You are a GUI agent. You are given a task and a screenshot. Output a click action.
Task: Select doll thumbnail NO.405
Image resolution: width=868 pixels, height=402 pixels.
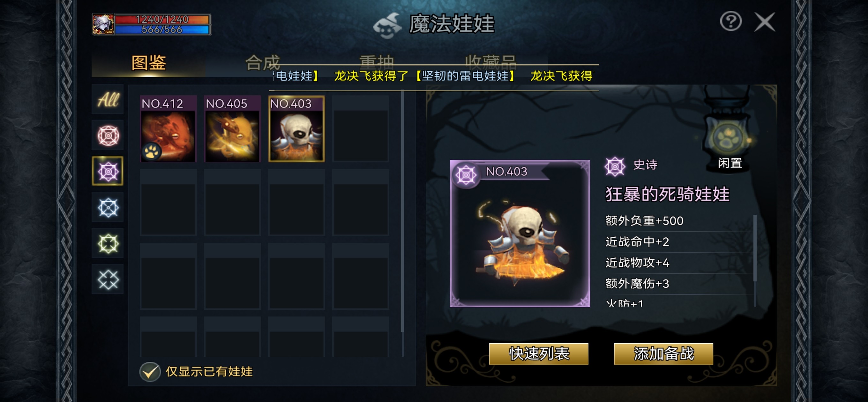click(x=233, y=129)
